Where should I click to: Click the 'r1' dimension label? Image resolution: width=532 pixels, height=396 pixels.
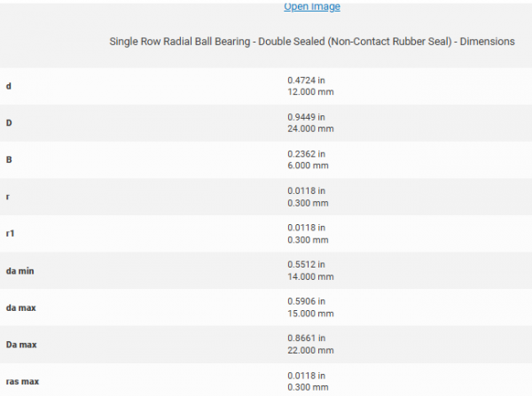coord(11,233)
